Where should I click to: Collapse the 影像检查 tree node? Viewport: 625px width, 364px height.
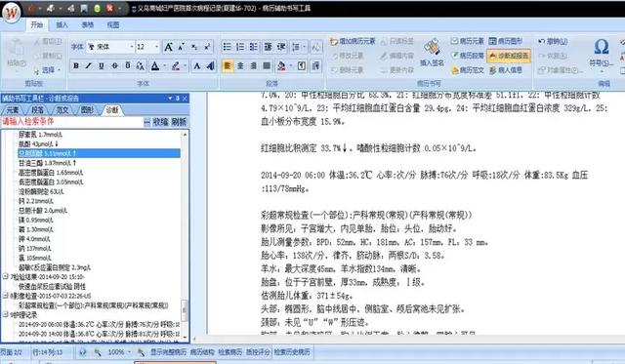coord(5,295)
